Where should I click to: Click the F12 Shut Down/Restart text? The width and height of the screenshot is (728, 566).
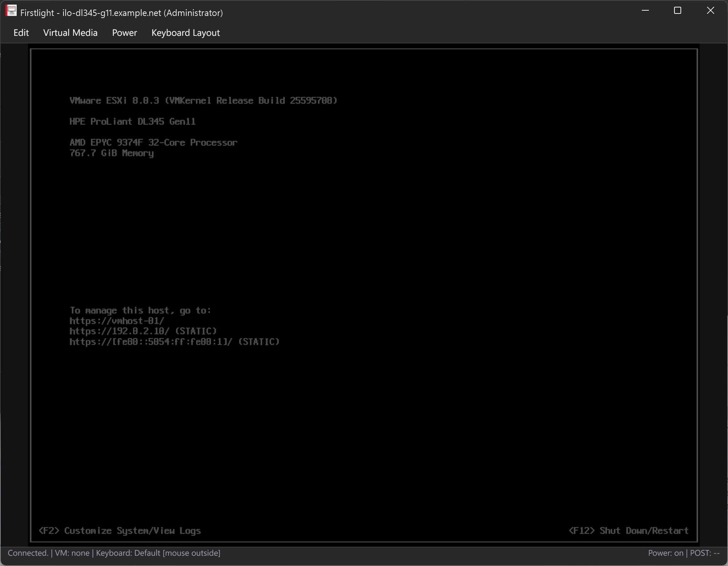click(628, 531)
